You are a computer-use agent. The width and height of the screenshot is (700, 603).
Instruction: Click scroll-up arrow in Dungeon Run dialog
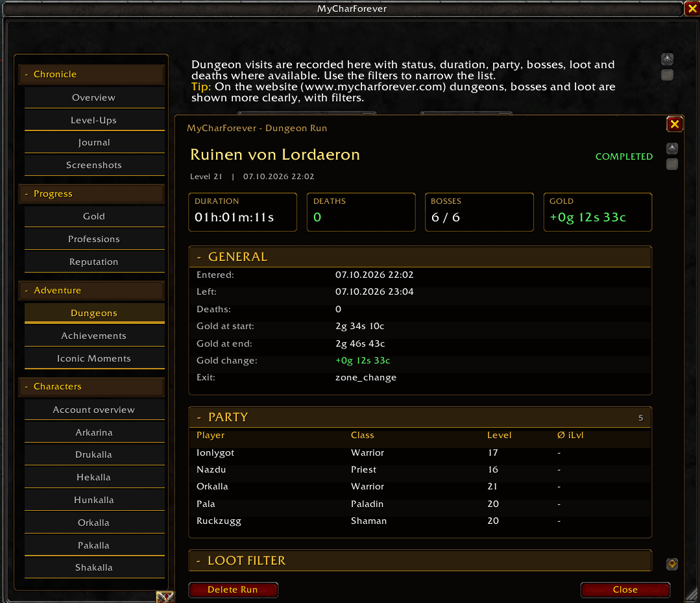point(672,148)
